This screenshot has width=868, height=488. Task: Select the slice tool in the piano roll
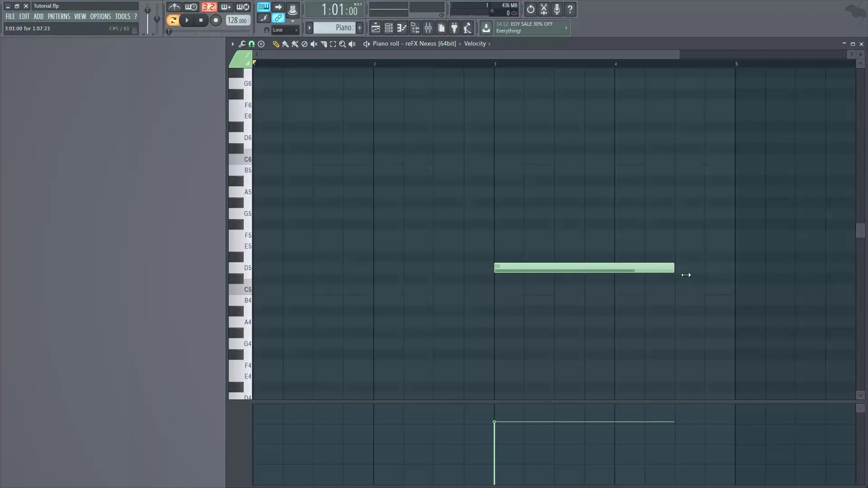click(324, 44)
